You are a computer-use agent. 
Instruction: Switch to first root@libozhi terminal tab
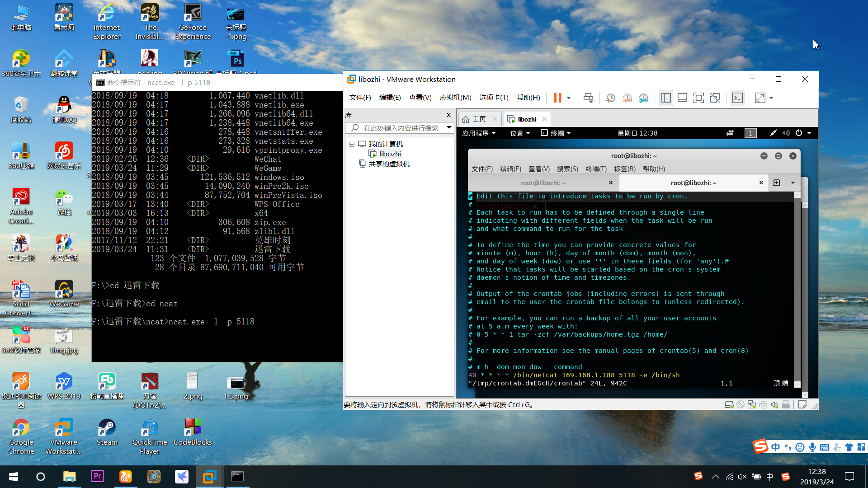click(x=542, y=183)
